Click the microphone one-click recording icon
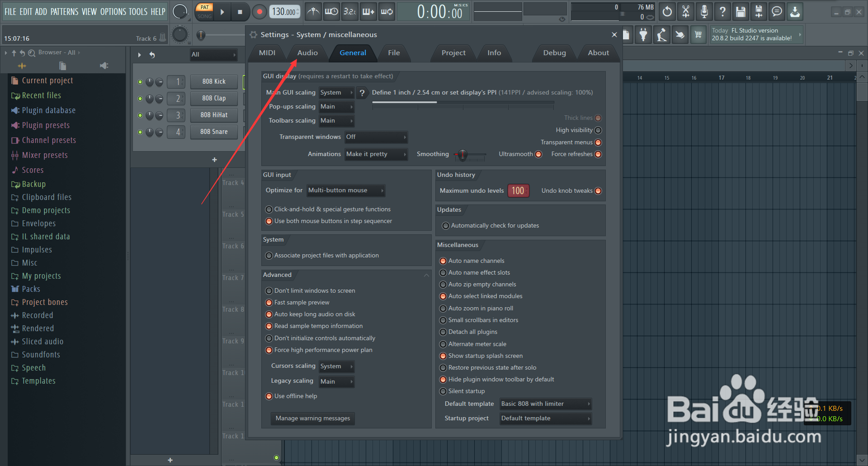This screenshot has width=868, height=466. click(x=704, y=12)
